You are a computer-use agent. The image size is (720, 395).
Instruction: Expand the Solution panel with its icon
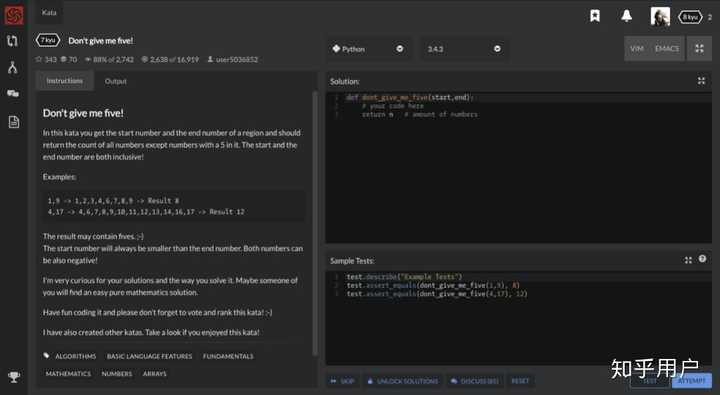point(701,81)
